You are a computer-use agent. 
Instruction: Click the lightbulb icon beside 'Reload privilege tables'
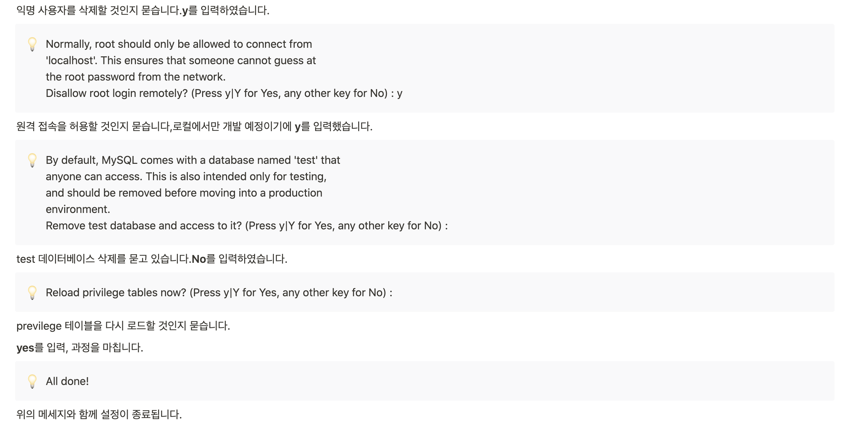click(32, 293)
